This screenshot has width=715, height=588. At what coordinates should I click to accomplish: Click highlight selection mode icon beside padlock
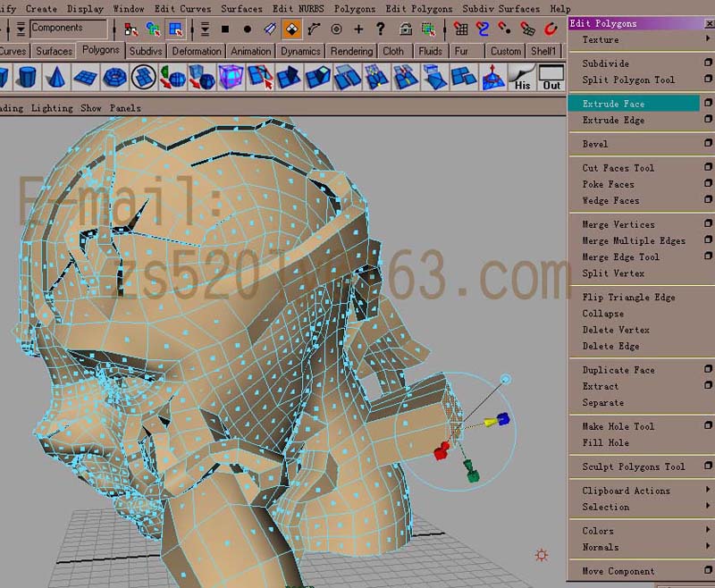tap(428, 29)
